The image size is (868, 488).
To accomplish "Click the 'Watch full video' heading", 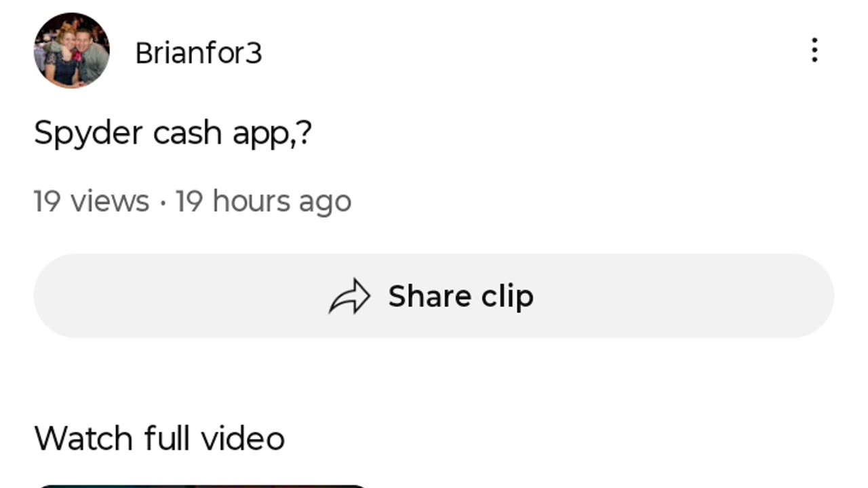I will (x=159, y=439).
